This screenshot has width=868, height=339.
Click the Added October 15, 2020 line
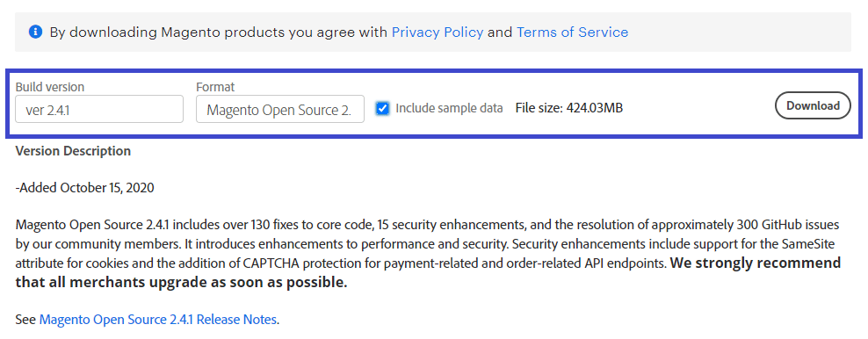(84, 188)
